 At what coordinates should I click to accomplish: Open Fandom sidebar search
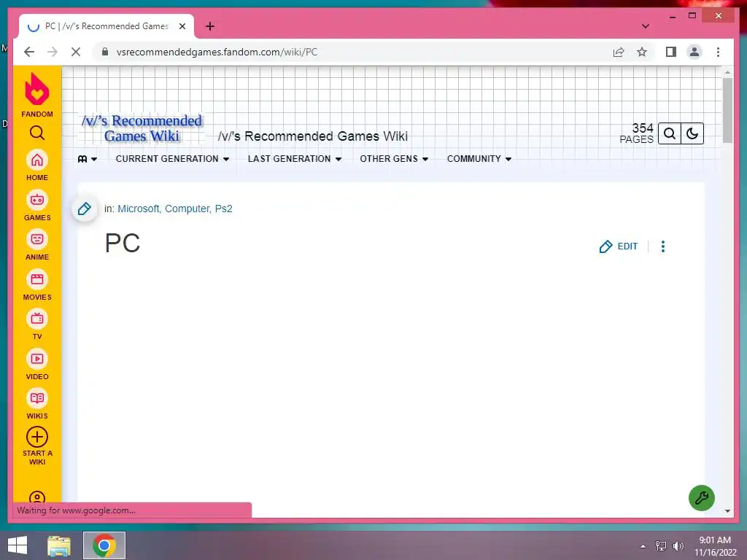[x=36, y=133]
